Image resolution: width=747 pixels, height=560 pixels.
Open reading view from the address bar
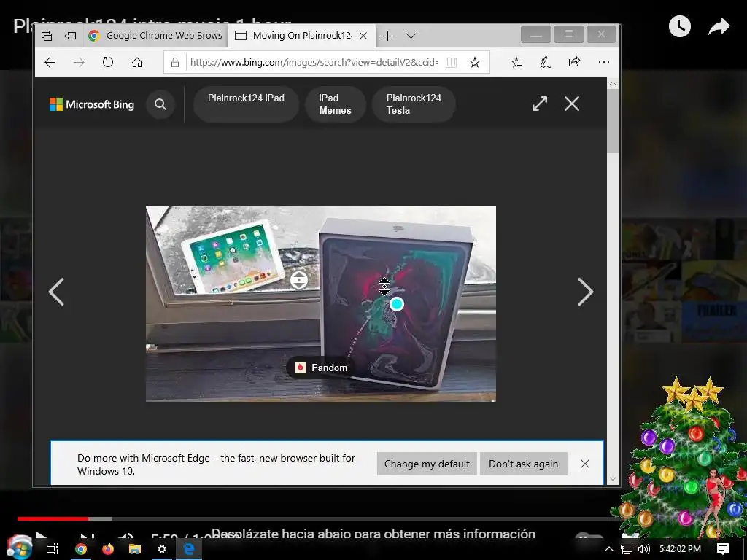coord(451,63)
